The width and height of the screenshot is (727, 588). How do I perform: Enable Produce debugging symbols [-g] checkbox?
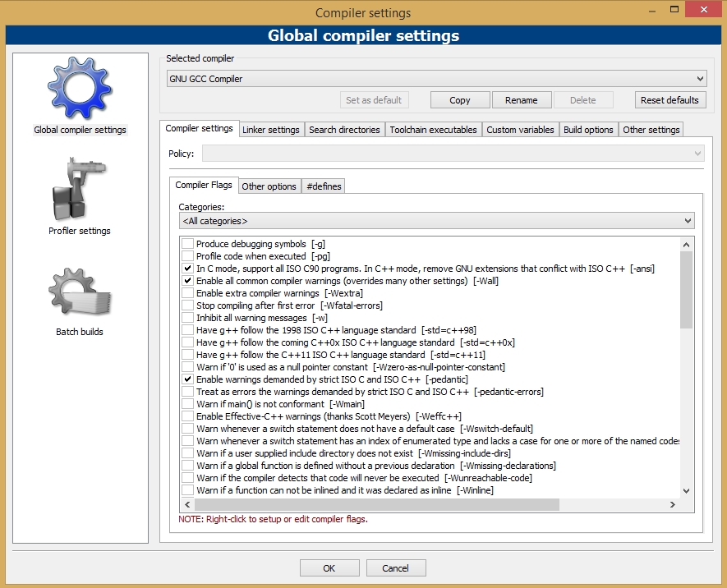click(x=187, y=244)
